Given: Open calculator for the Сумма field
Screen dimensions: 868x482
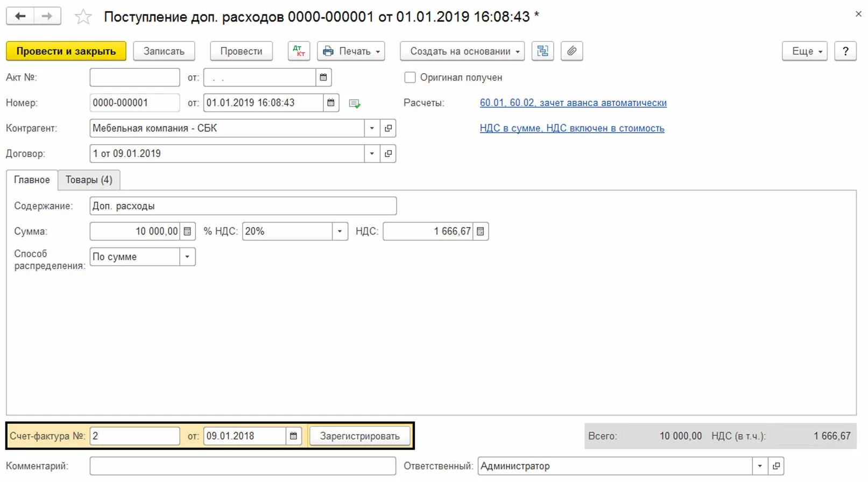Looking at the screenshot, I should pyautogui.click(x=187, y=231).
